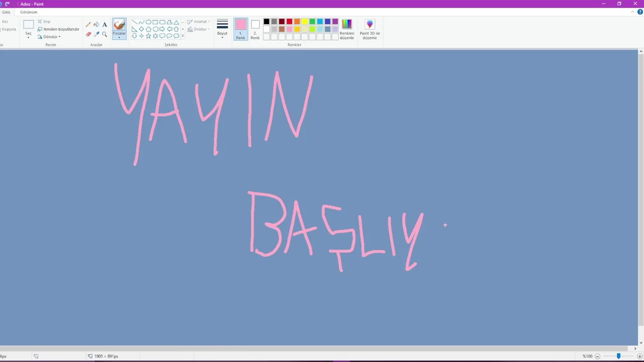Choose the Hexagon shape
The image size is (644, 362).
(x=155, y=29)
